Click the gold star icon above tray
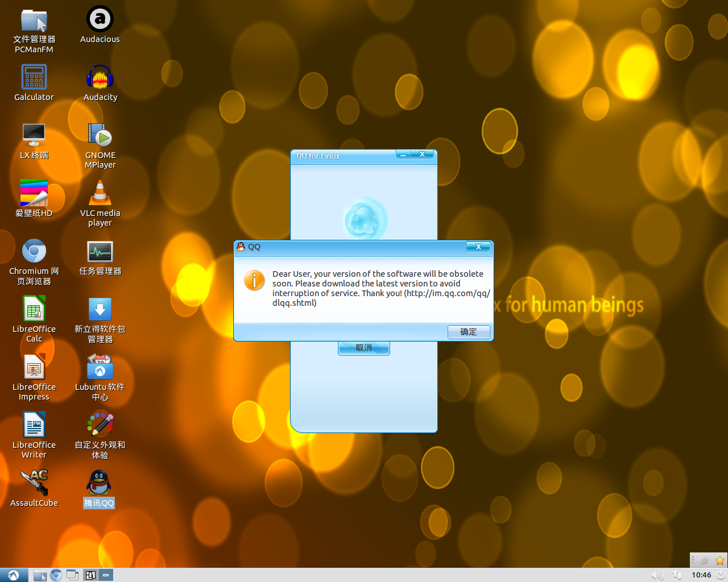 pos(719,560)
